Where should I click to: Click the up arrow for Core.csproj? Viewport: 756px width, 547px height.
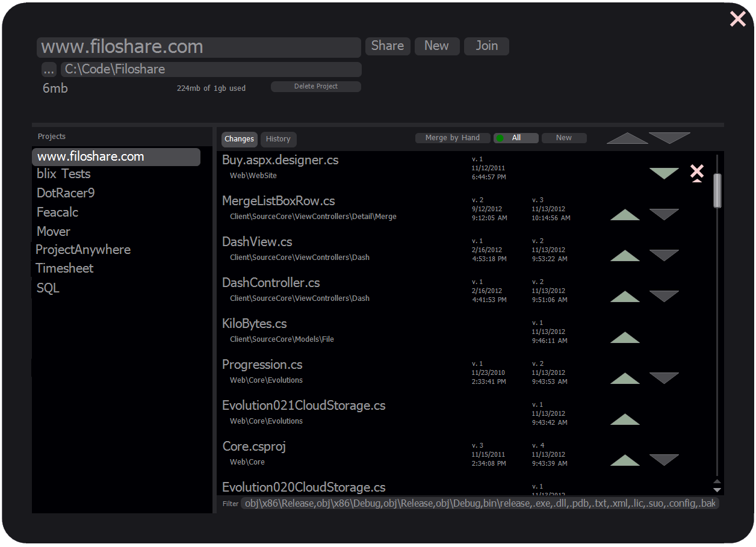625,460
